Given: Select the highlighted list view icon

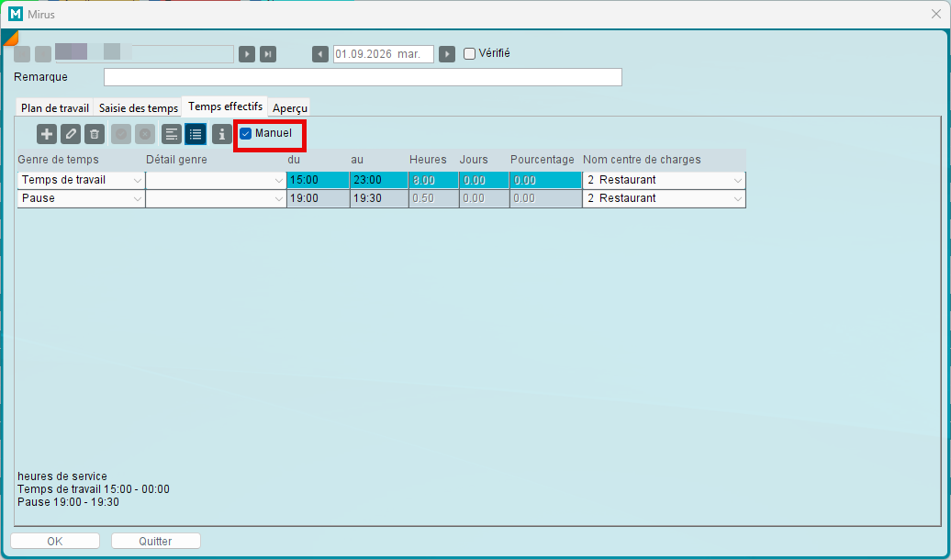Looking at the screenshot, I should click(x=196, y=134).
